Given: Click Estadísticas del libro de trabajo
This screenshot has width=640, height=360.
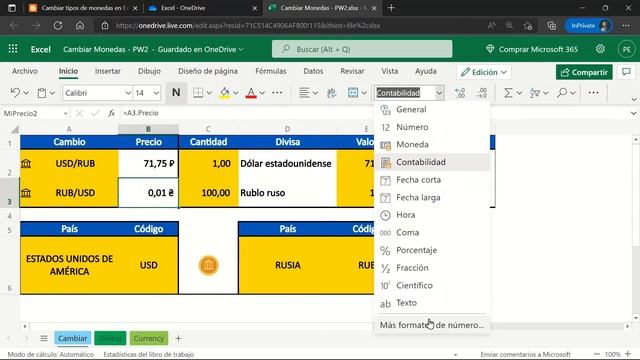Looking at the screenshot, I should pos(149,354).
